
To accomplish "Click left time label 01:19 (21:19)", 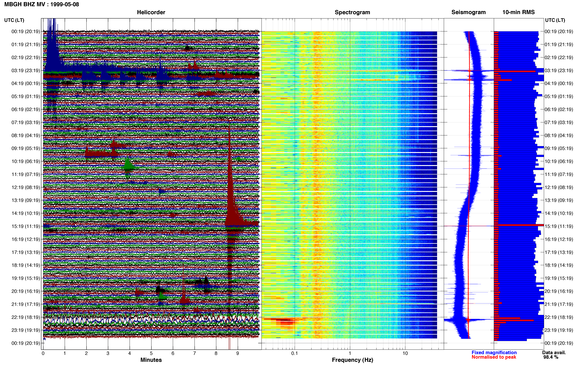I will (x=26, y=45).
